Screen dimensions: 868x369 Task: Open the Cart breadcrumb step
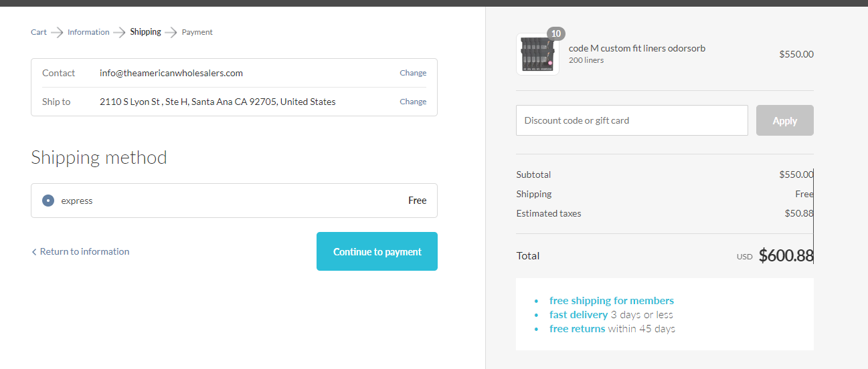tap(39, 32)
